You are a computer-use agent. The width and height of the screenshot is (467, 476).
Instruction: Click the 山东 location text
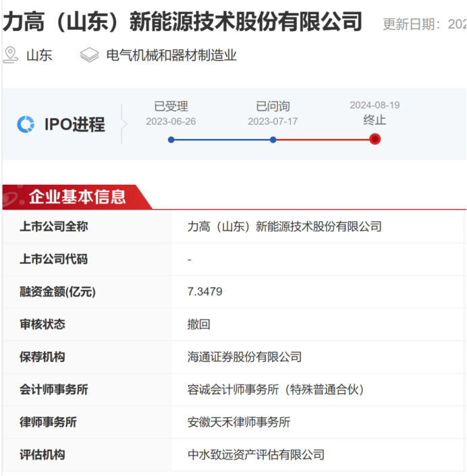[x=40, y=55]
